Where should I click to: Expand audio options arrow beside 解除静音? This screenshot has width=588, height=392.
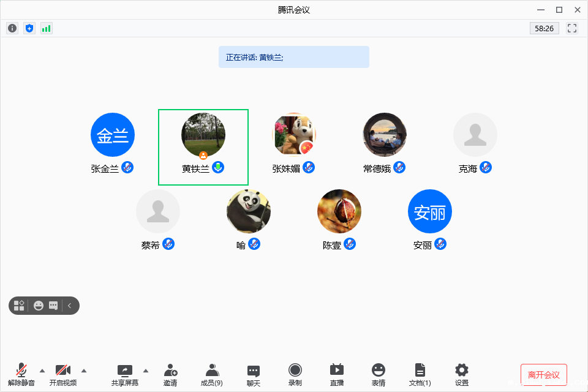point(42,370)
